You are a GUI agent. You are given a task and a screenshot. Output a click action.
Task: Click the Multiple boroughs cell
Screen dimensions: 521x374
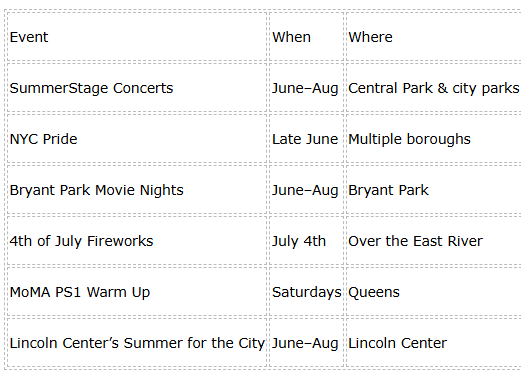[434, 139]
